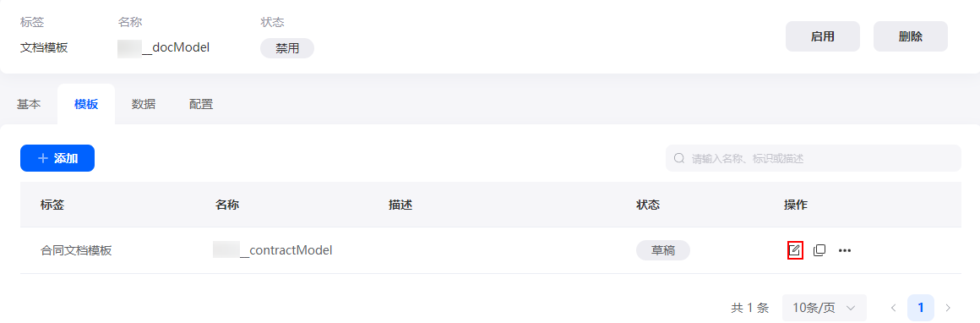
Task: Click the edit icon for contractModel row
Action: [x=794, y=250]
